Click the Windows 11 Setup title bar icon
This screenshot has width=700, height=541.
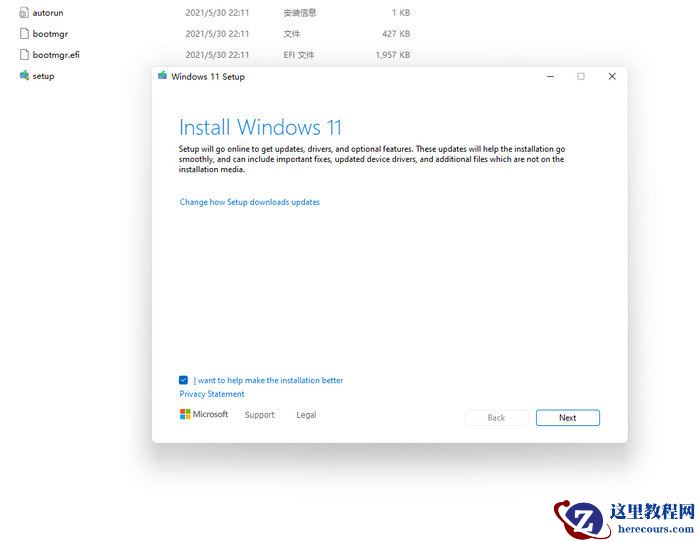(x=162, y=76)
